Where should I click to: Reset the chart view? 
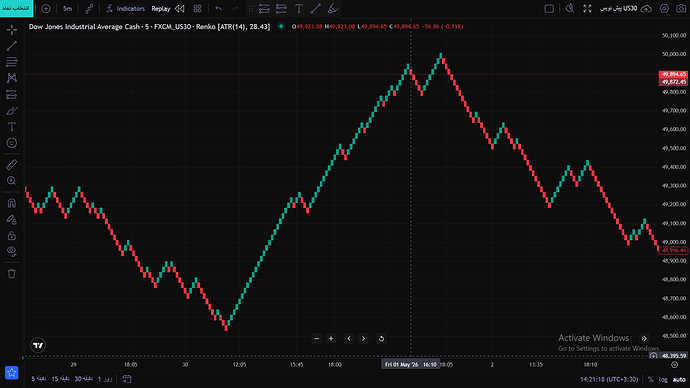click(x=381, y=339)
